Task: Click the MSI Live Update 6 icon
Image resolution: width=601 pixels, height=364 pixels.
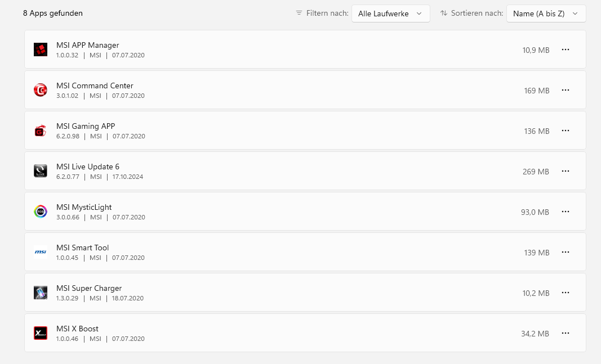Action: pos(40,171)
